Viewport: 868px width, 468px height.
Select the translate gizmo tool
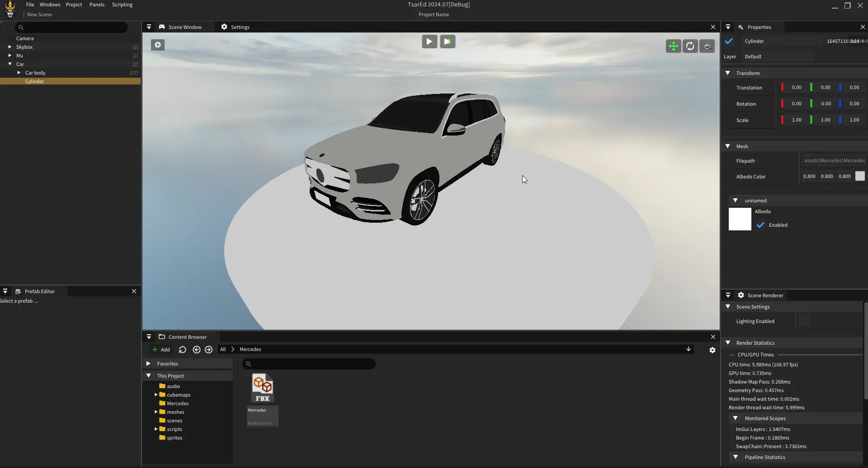(673, 46)
